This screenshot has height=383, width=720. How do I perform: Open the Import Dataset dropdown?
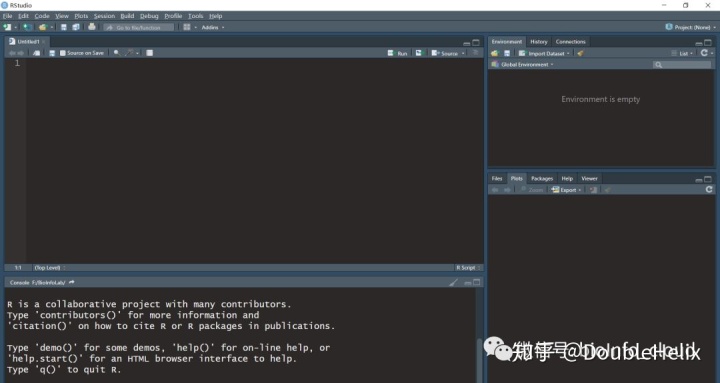[544, 53]
